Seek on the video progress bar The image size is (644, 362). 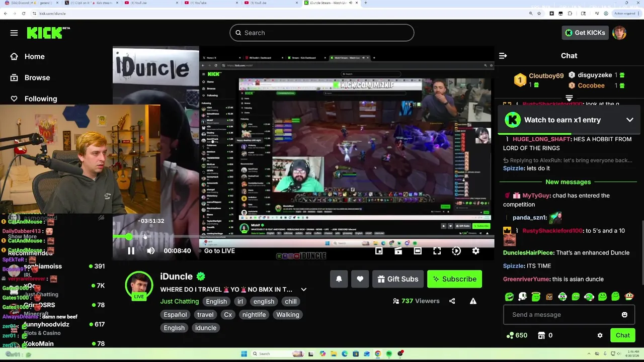click(303, 236)
